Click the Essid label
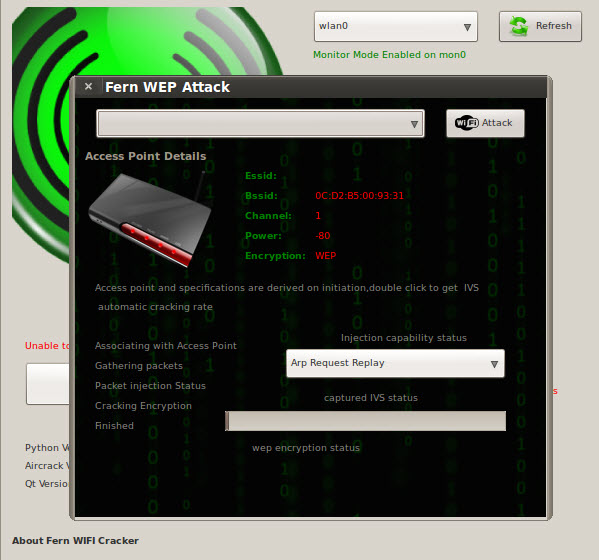The image size is (599, 560). click(x=261, y=176)
